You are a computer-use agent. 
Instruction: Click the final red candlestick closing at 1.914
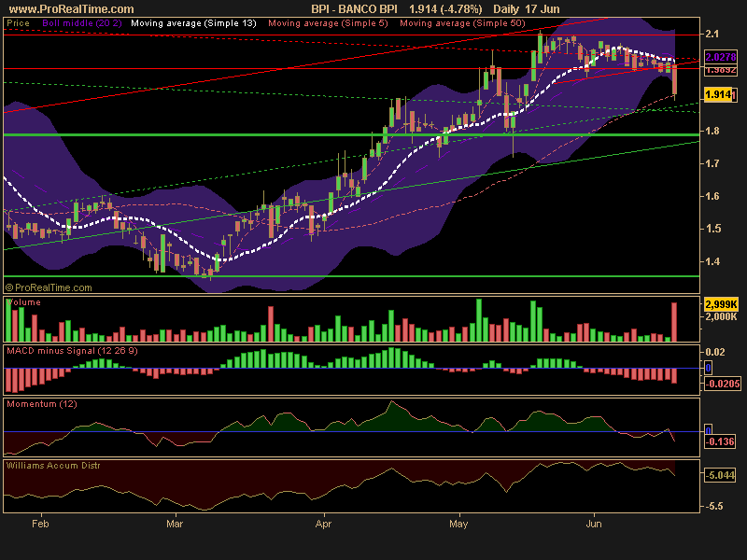(674, 79)
